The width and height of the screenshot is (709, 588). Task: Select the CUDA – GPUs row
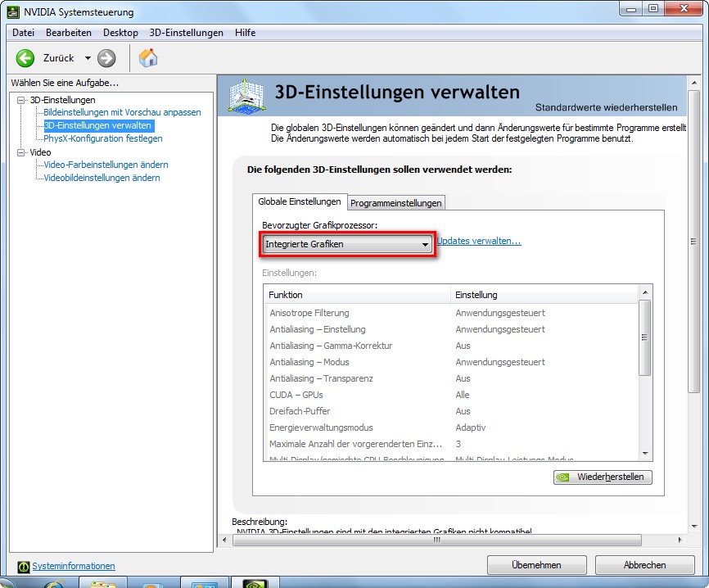click(451, 395)
